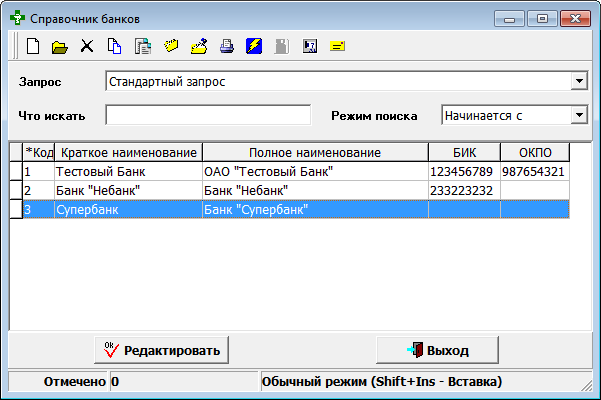Click the ОКПО value 987654321
This screenshot has width=601, height=400.
coord(535,171)
